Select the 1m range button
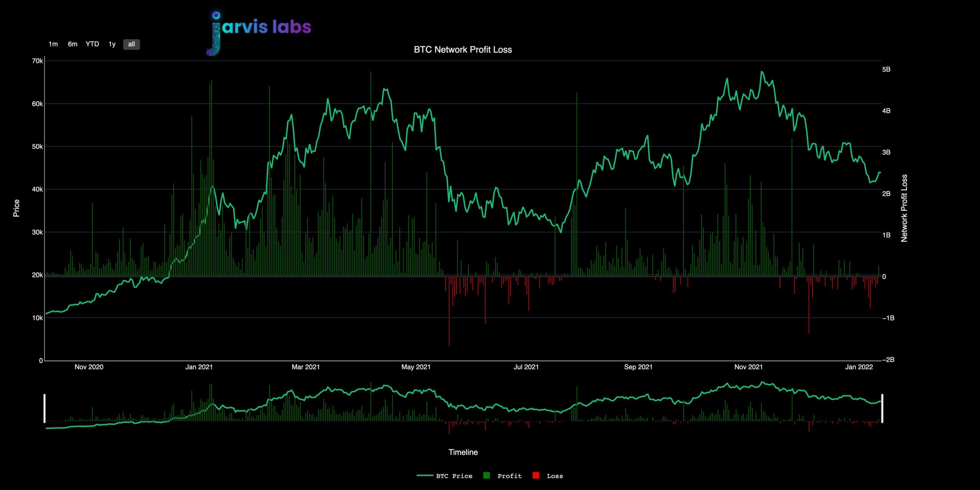This screenshot has width=980, height=490. pos(53,44)
